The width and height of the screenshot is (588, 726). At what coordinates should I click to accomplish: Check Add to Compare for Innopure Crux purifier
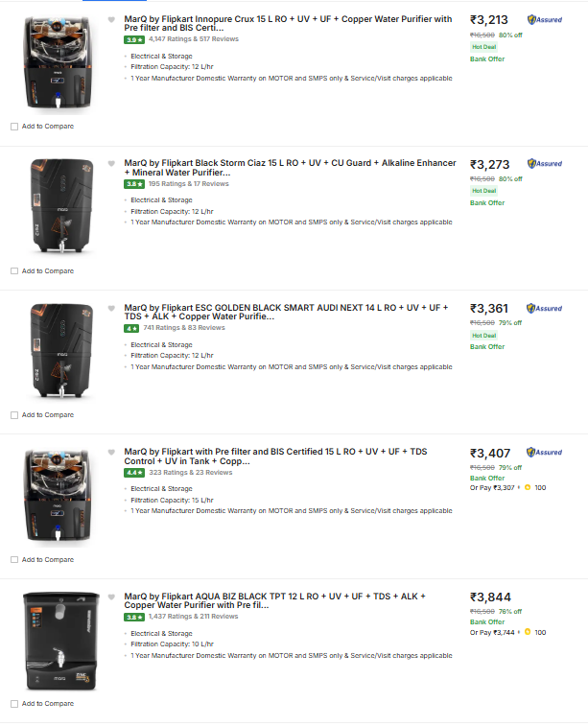tap(13, 127)
